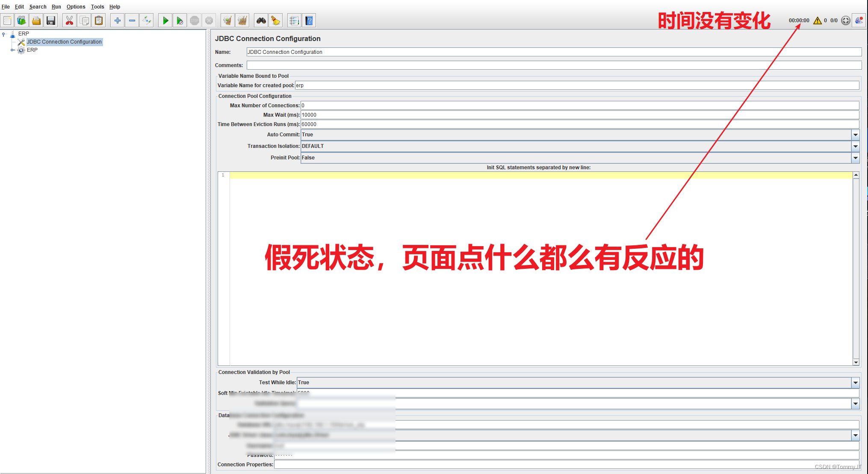Clear all results with the broom icon
868x474 pixels.
[242, 20]
